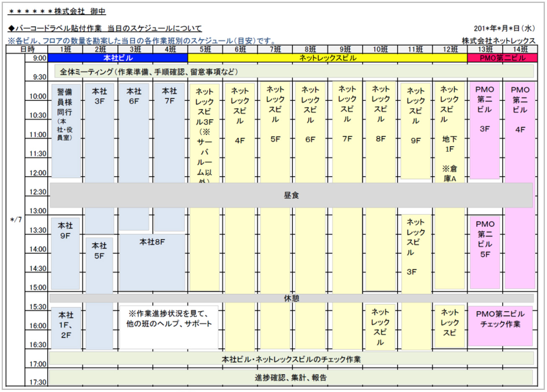Select the 警備員様同行 block in 1班

(65, 131)
